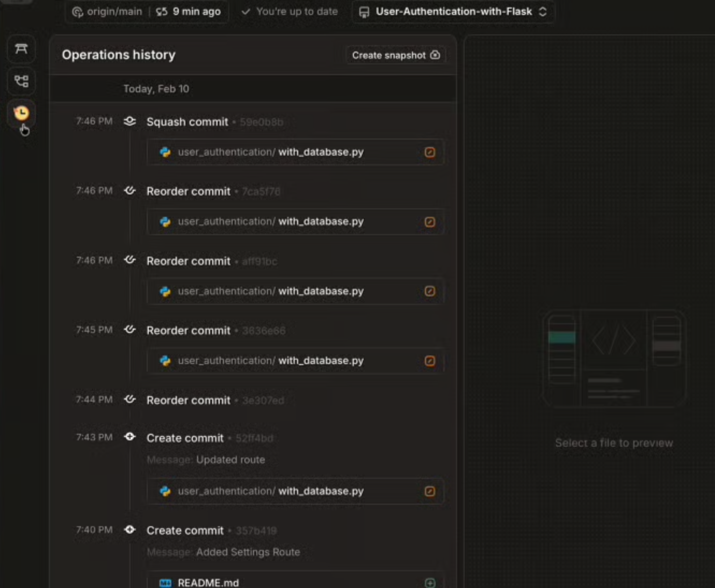The width and height of the screenshot is (715, 588).
Task: Click the Today, Feb 10 date header
Action: pos(156,89)
